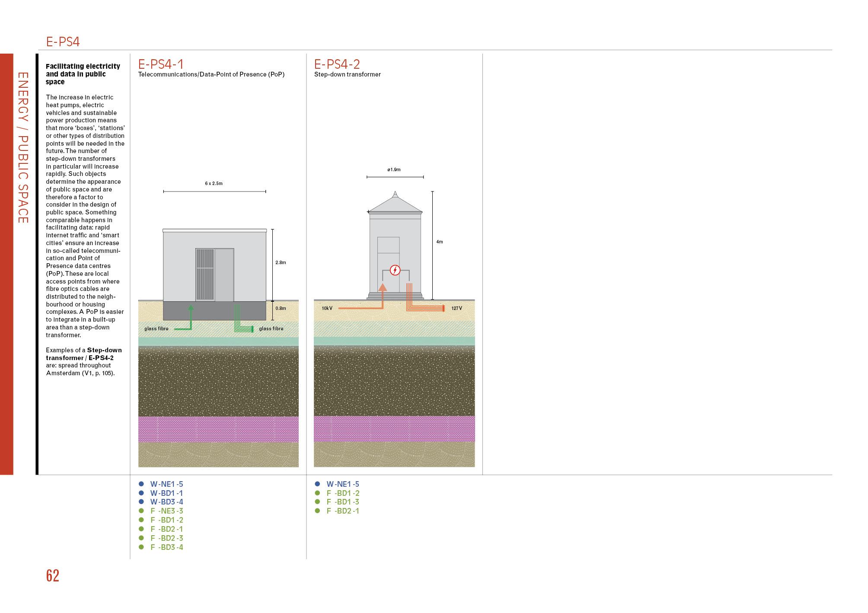Open the F-NE3-3 reference link

pos(166,511)
